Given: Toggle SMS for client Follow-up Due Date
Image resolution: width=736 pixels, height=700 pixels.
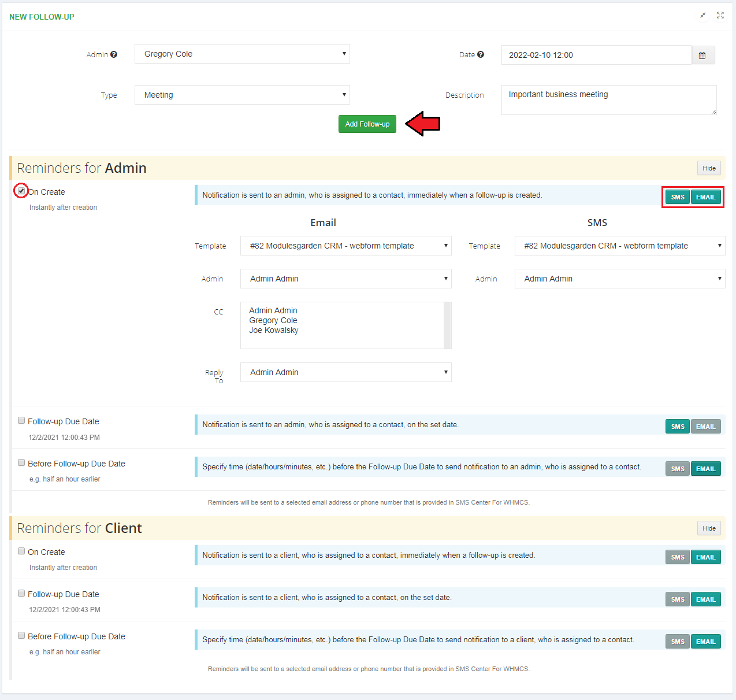Looking at the screenshot, I should pyautogui.click(x=678, y=599).
